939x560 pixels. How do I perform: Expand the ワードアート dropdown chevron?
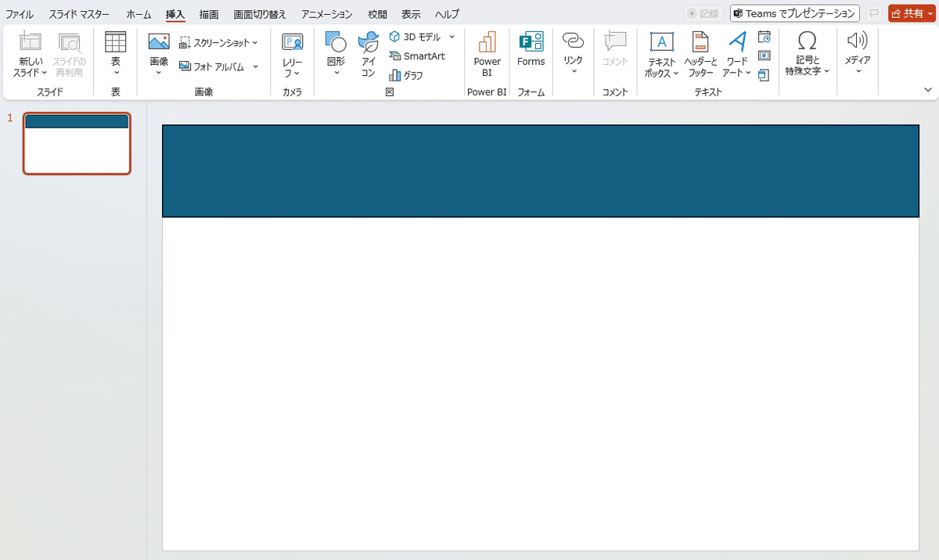coord(748,73)
